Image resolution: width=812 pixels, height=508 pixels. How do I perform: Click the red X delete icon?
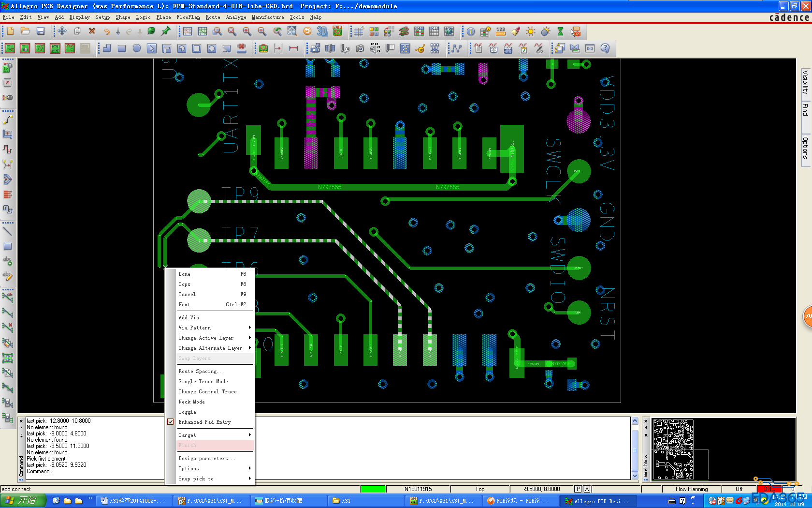(92, 31)
